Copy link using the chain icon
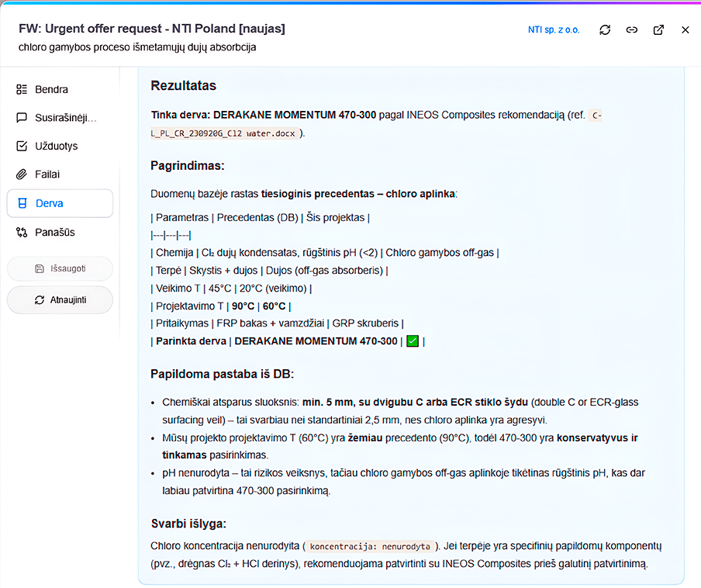 pos(632,29)
